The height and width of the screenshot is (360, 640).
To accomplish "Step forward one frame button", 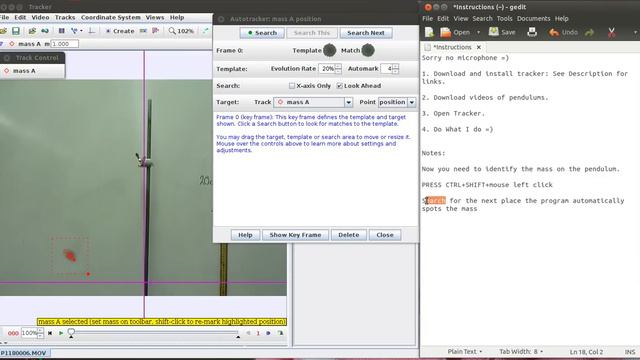I will click(268, 333).
